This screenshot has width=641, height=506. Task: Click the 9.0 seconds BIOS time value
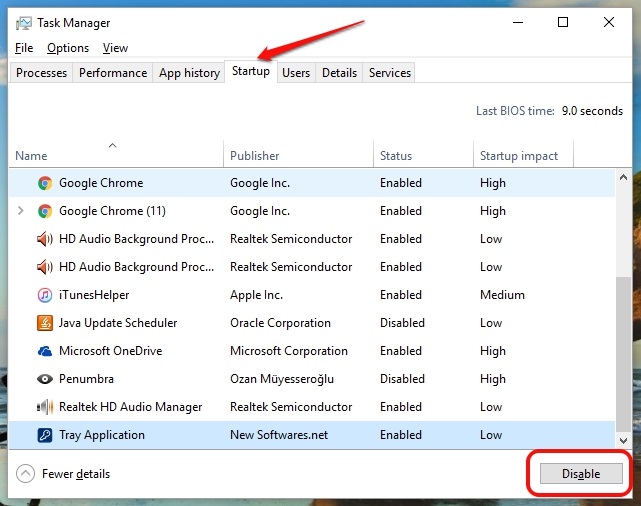592,111
